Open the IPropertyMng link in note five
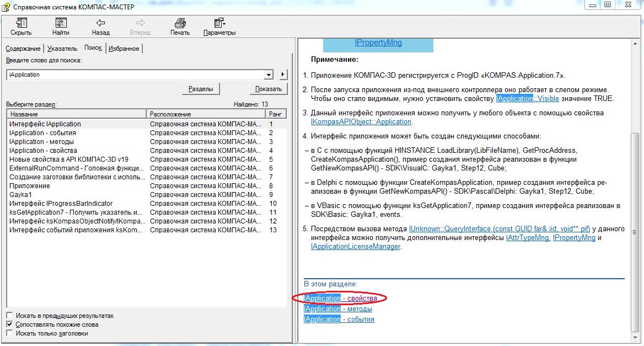The height and width of the screenshot is (346, 644). point(574,237)
